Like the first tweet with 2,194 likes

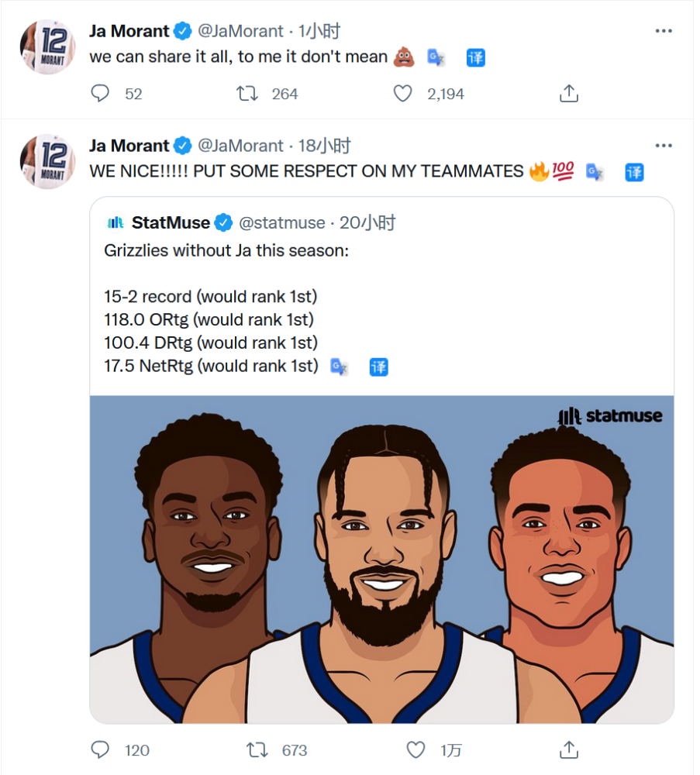tap(402, 94)
